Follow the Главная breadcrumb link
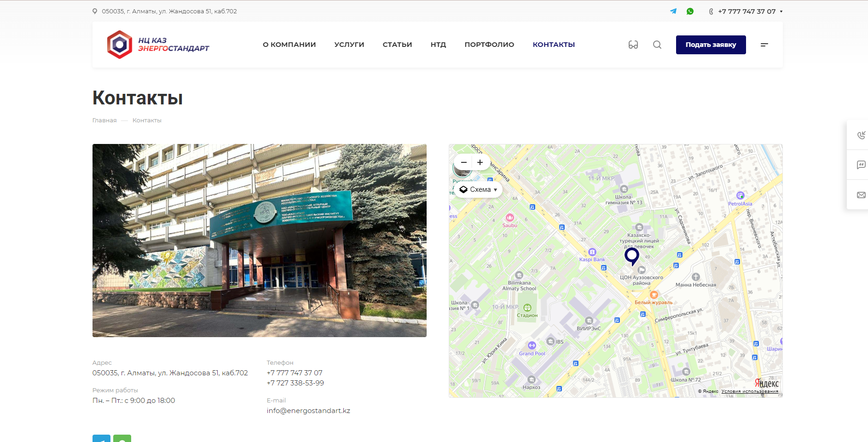868x442 pixels. point(104,121)
